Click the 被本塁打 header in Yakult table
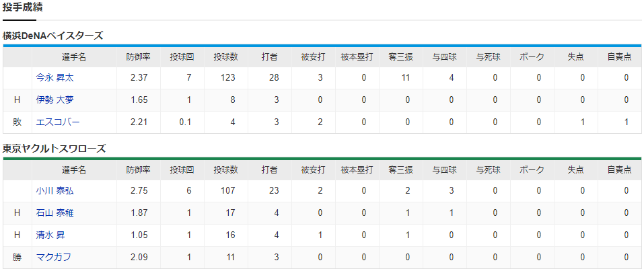The width and height of the screenshot is (644, 271). (x=357, y=170)
